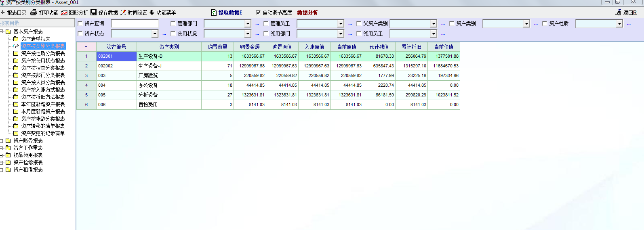Open 图形分析 chart icon in toolbar

[64, 13]
